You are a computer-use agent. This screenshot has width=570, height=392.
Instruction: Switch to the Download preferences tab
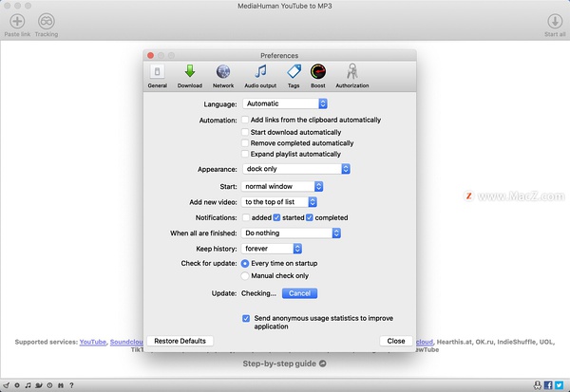[x=190, y=76]
